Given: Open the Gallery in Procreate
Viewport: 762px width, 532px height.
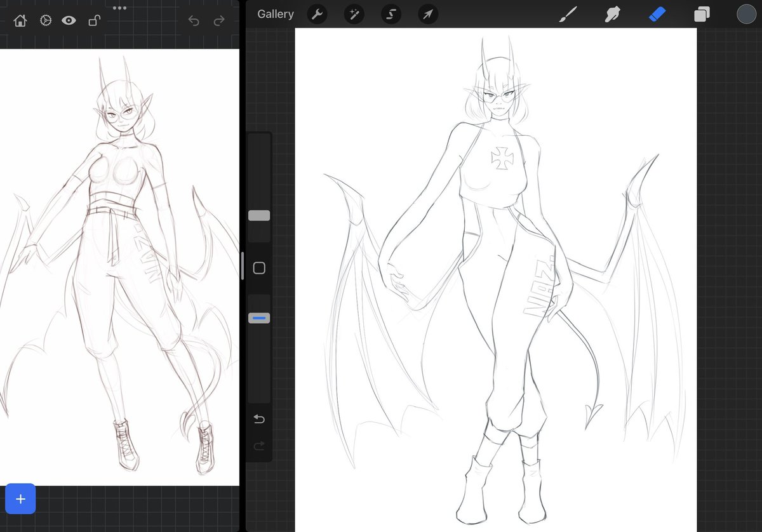Looking at the screenshot, I should tap(276, 14).
